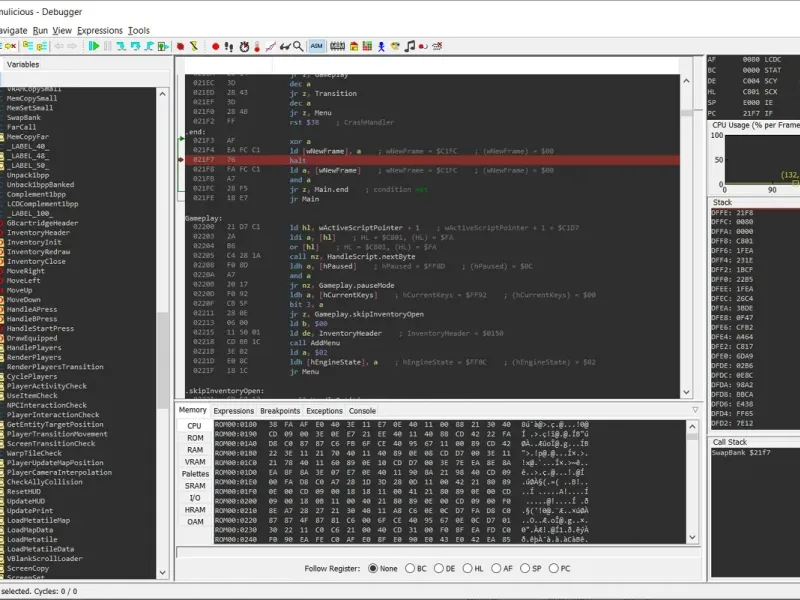Select the HRAM memory region button
The height and width of the screenshot is (600, 800).
tap(195, 509)
